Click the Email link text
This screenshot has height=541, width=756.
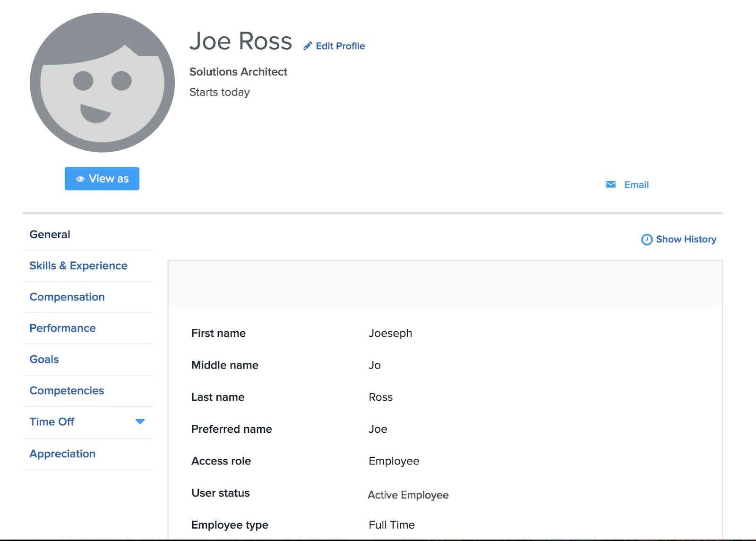tap(636, 185)
